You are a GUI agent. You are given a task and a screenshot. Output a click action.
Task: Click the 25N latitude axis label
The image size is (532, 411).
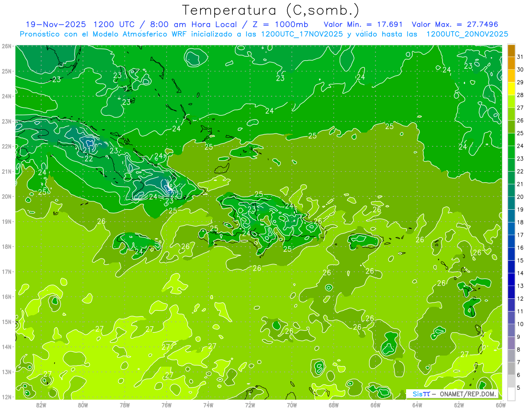coord(6,71)
